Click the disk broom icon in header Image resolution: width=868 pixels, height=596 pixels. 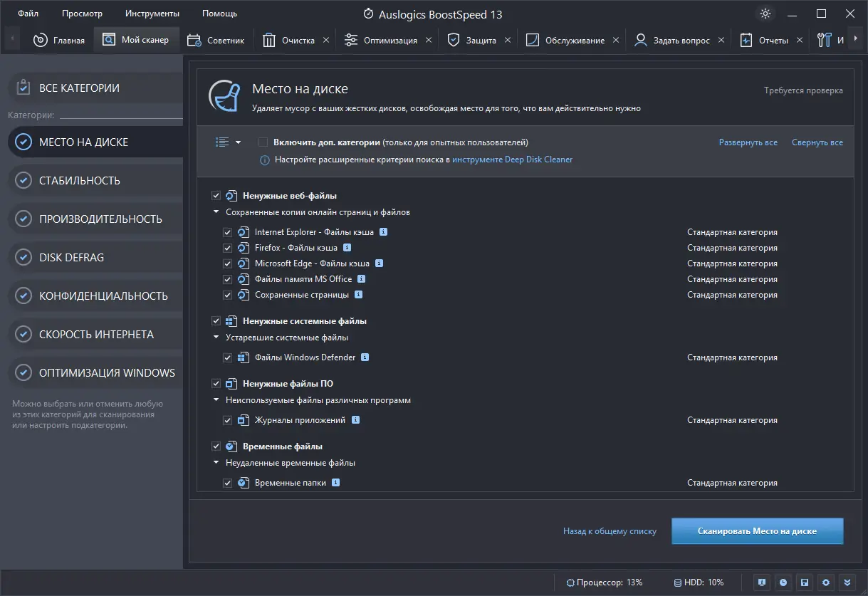pos(224,96)
